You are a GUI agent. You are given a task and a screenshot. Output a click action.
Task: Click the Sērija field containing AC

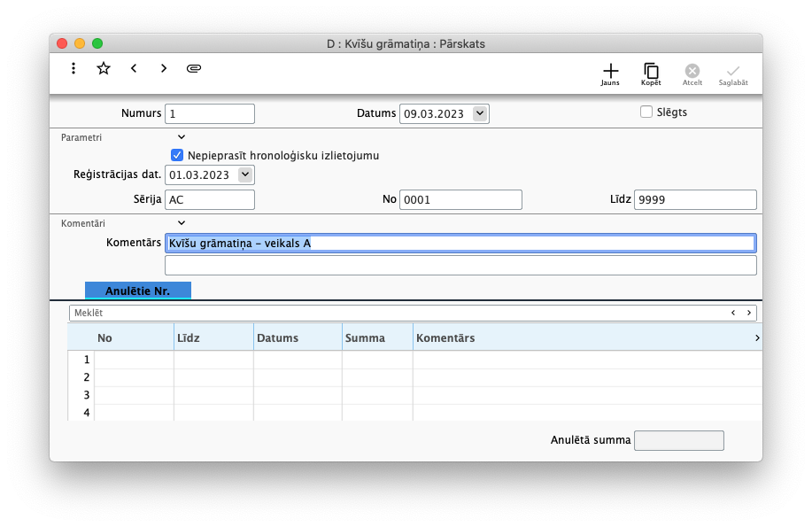click(x=210, y=199)
